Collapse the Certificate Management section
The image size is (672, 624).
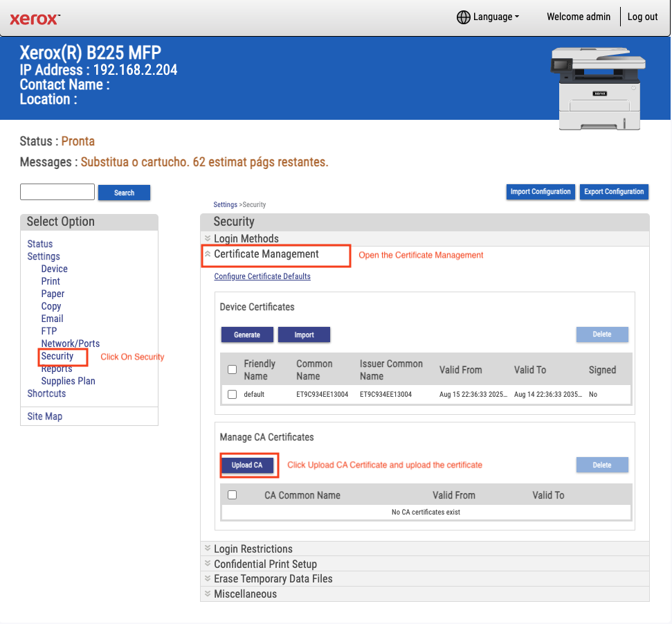coord(266,254)
